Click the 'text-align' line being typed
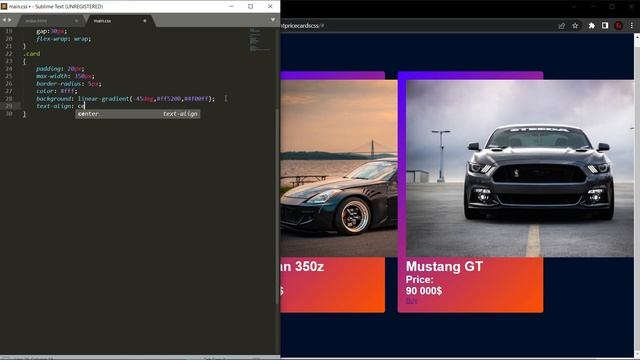 [x=60, y=106]
